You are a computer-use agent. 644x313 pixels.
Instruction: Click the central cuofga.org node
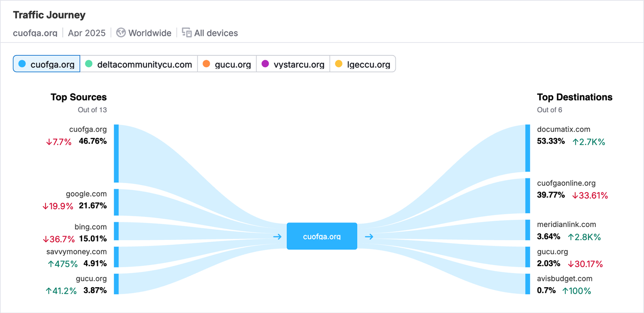[x=322, y=236]
